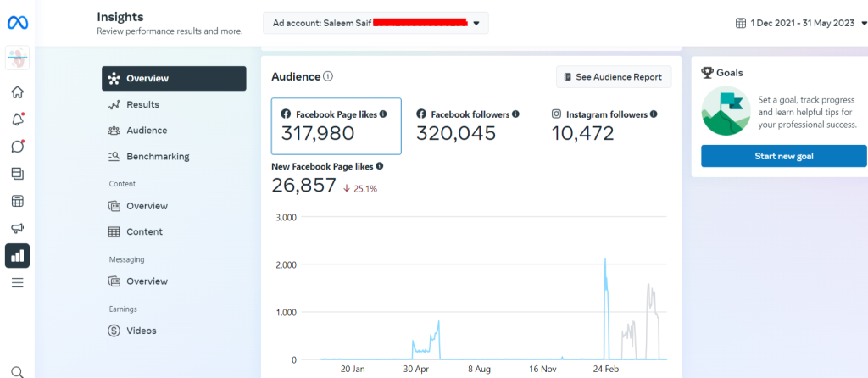Open Results in the sidebar

(142, 104)
